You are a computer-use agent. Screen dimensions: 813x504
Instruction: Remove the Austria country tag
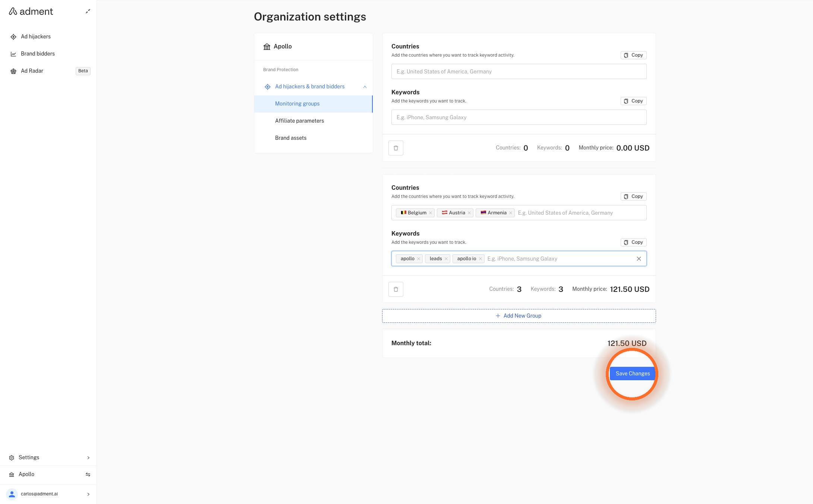click(x=469, y=213)
